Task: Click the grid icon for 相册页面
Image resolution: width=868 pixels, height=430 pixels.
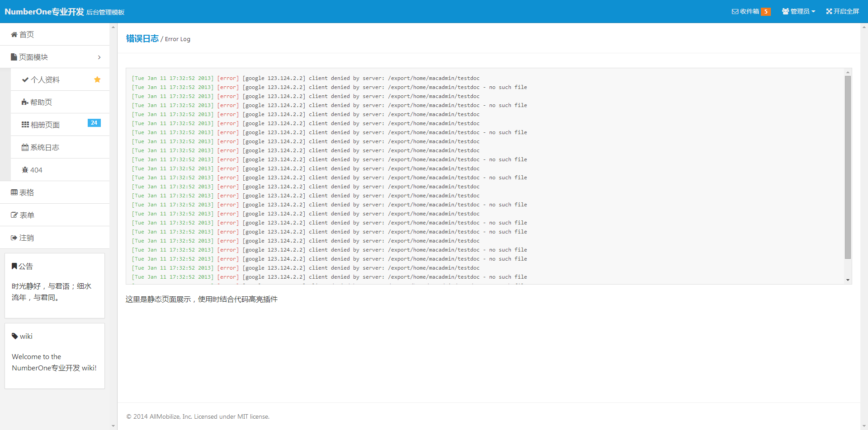Action: click(25, 125)
